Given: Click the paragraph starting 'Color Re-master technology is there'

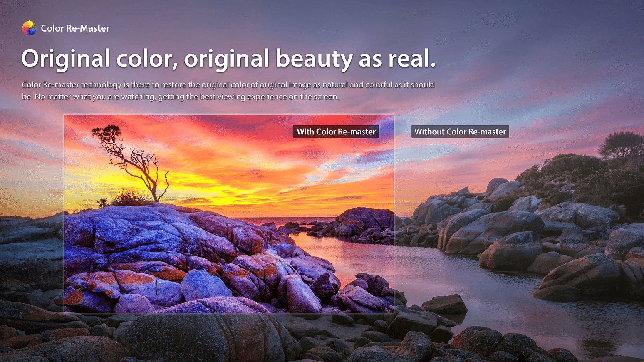Looking at the screenshot, I should click(228, 90).
